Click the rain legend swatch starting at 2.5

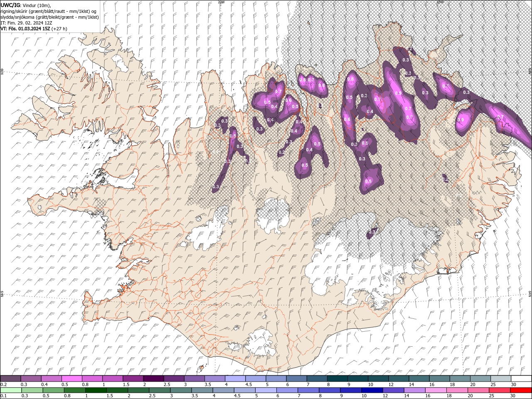pos(160,390)
